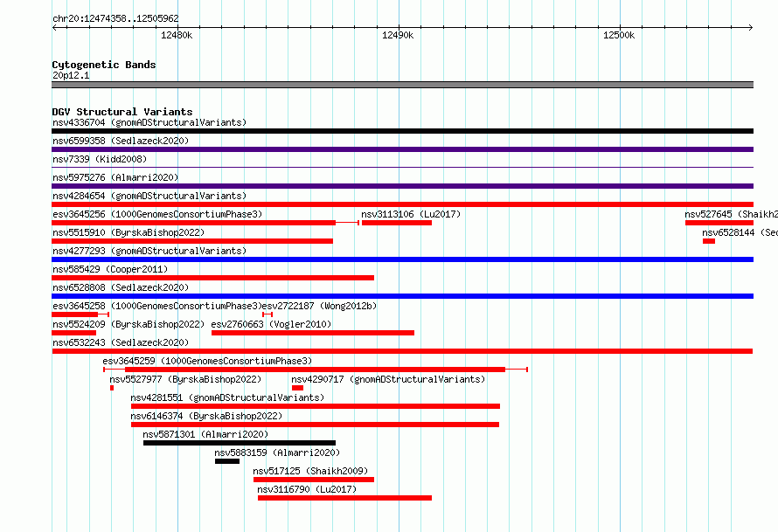Click the red bar under esv3645259
Viewport: 778px width, 532px height.
coord(315,370)
